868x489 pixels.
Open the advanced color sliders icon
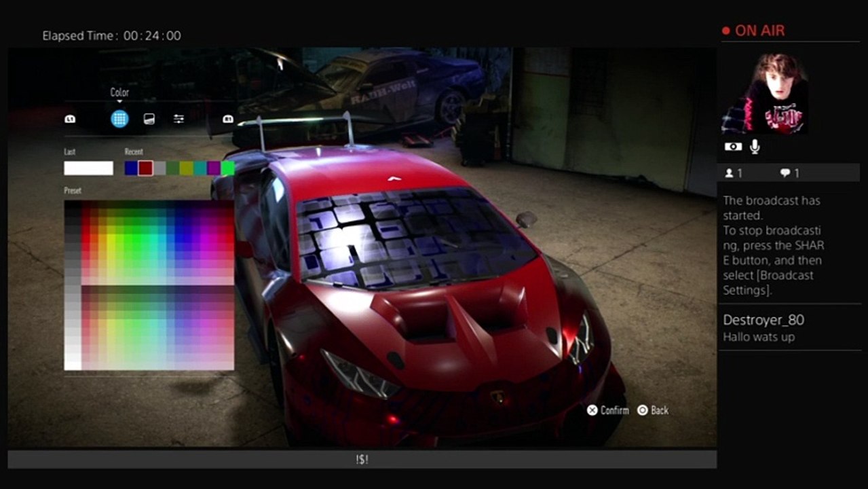tap(178, 119)
